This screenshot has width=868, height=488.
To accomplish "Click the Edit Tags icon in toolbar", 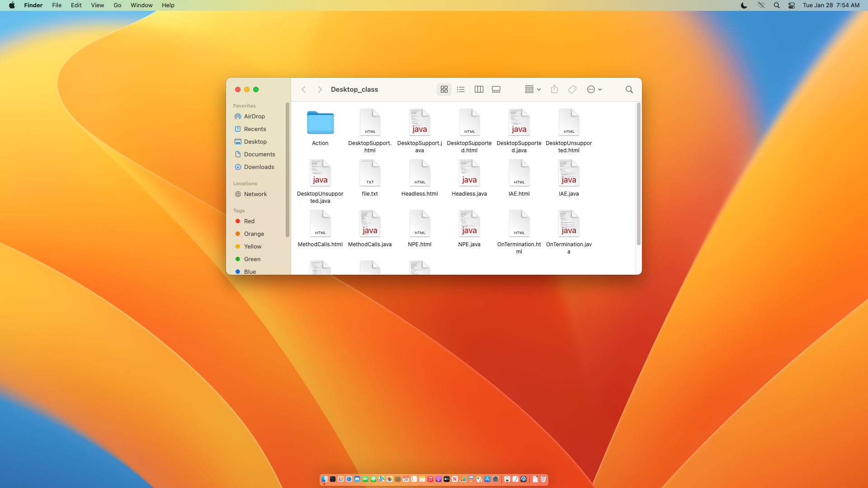I will 572,89.
